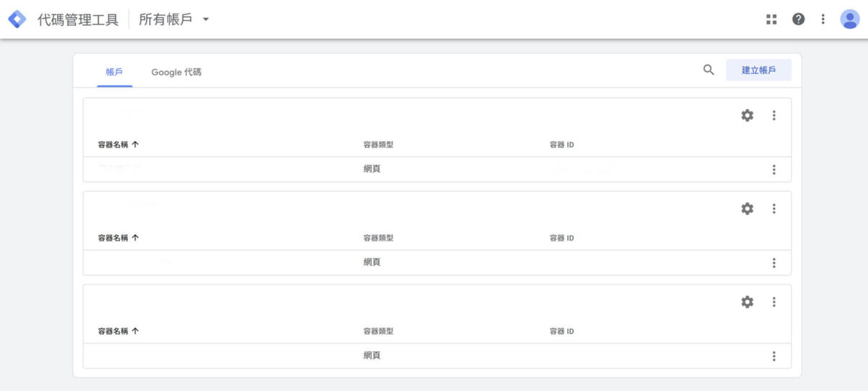Open first container row's three-dot menu
868x391 pixels.
[774, 170]
